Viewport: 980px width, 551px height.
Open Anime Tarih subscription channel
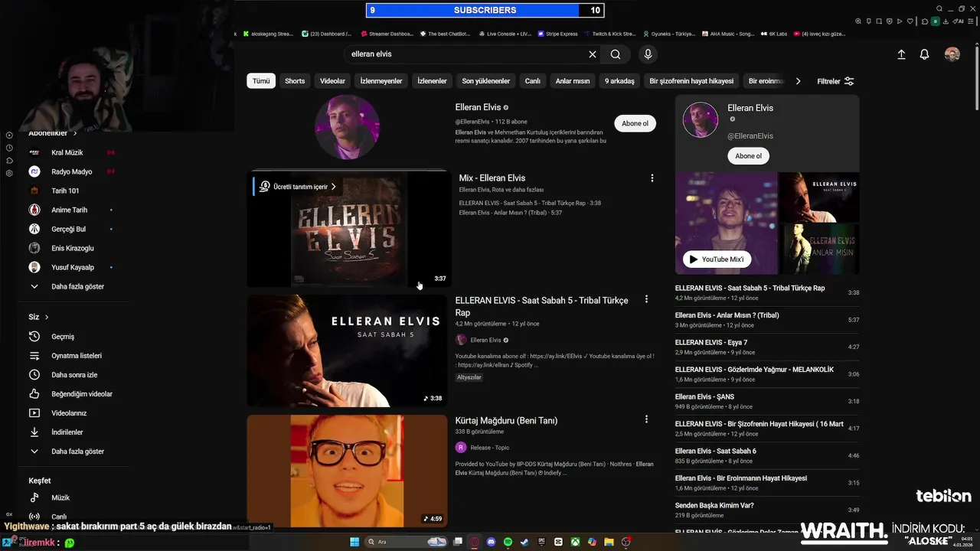69,210
